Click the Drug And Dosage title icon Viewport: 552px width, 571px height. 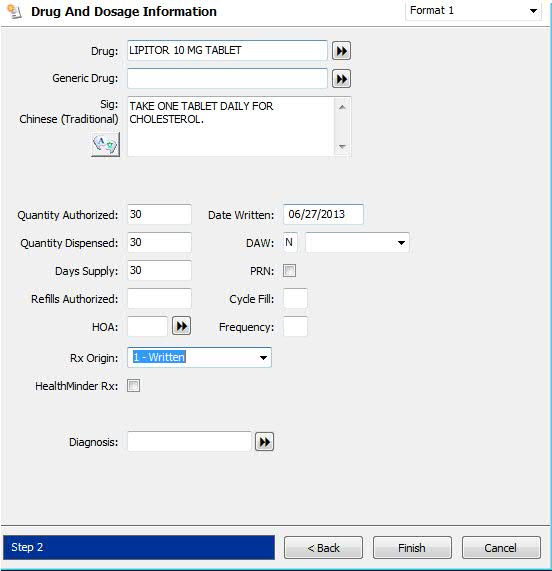coord(14,11)
